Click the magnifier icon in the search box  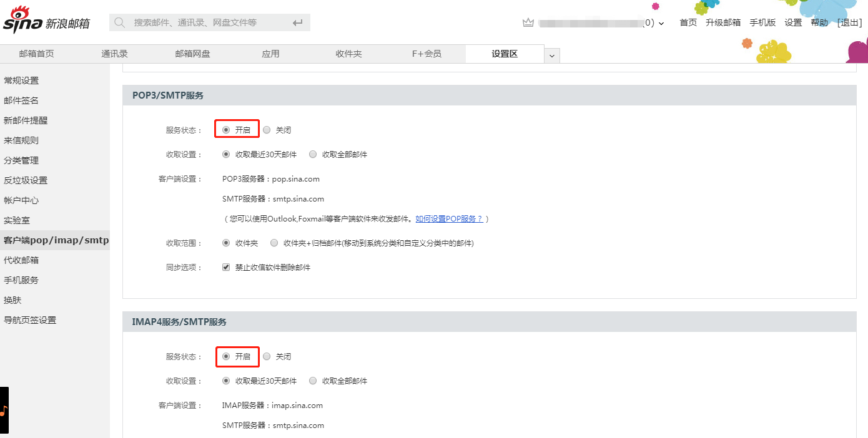click(x=120, y=22)
